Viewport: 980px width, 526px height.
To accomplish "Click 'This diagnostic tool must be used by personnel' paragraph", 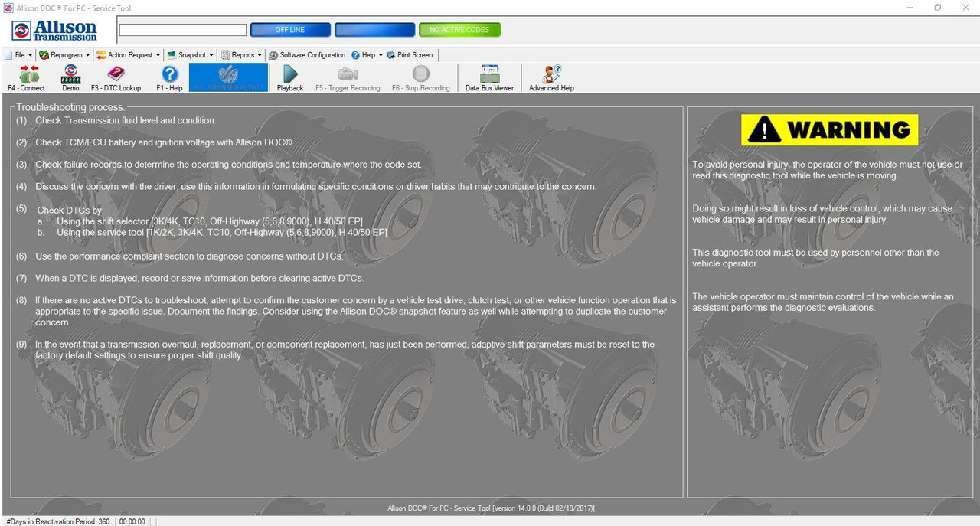I will pos(815,258).
